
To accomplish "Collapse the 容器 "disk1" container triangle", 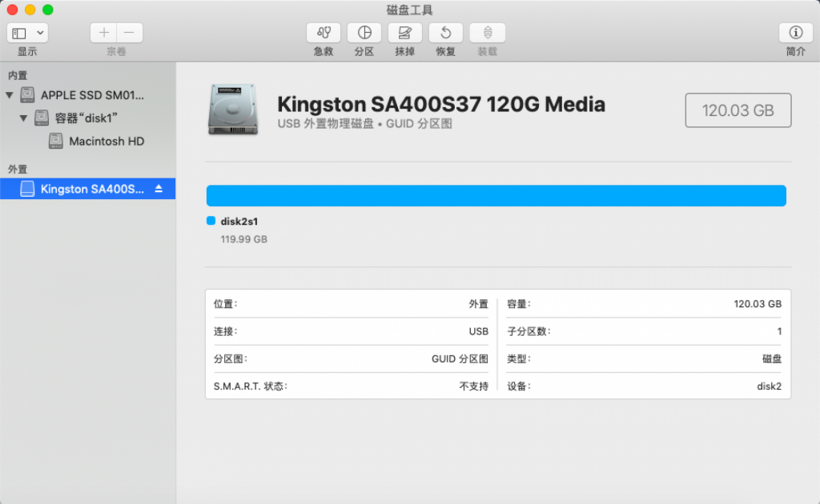I will [x=24, y=118].
